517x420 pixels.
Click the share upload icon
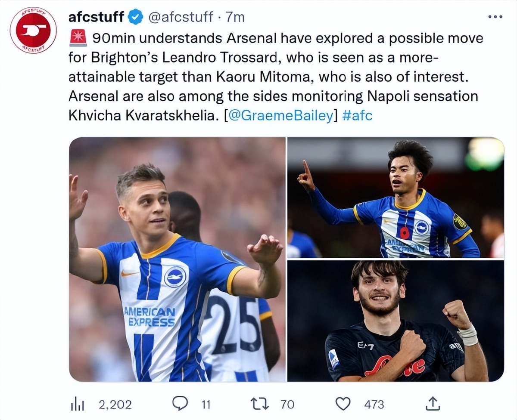[433, 404]
